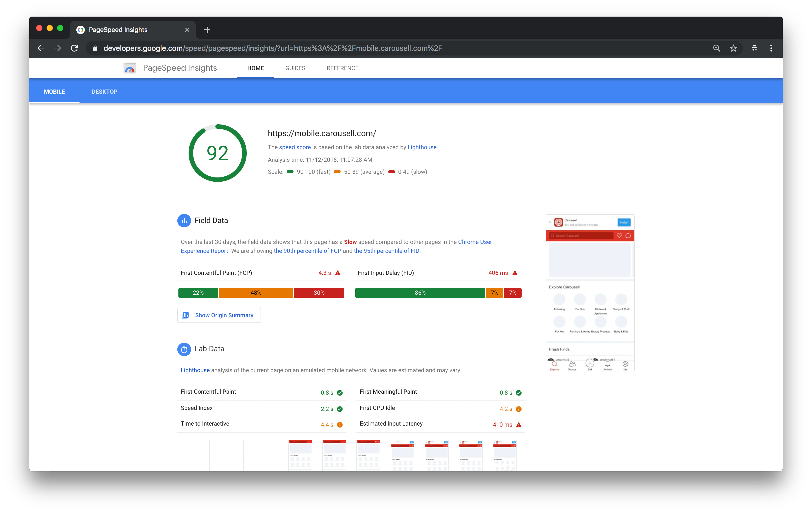Open the 95th percentile of FID link
Image resolution: width=812 pixels, height=513 pixels.
tap(386, 250)
